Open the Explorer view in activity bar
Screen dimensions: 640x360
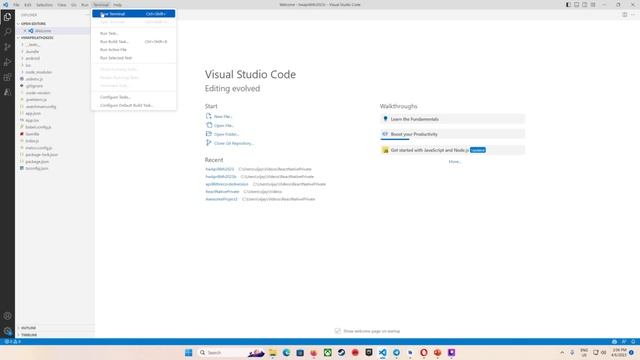7,17
